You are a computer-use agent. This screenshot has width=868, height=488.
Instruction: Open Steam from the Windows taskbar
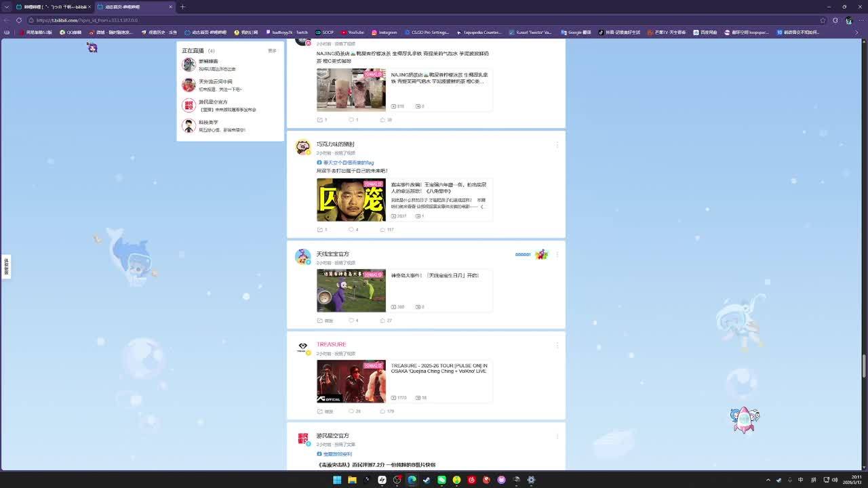click(x=427, y=480)
